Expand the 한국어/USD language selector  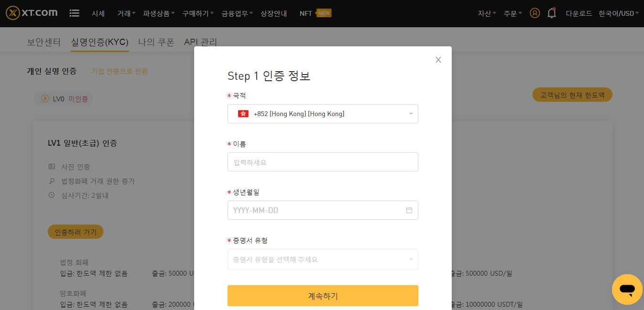(619, 13)
